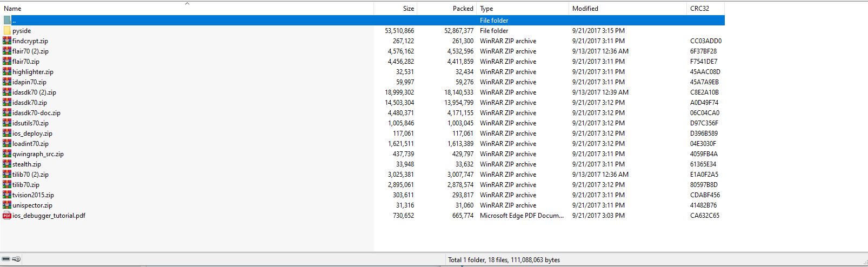Image resolution: width=868 pixels, height=267 pixels.
Task: Click the tvision2015.zip archive icon
Action: pyautogui.click(x=7, y=195)
